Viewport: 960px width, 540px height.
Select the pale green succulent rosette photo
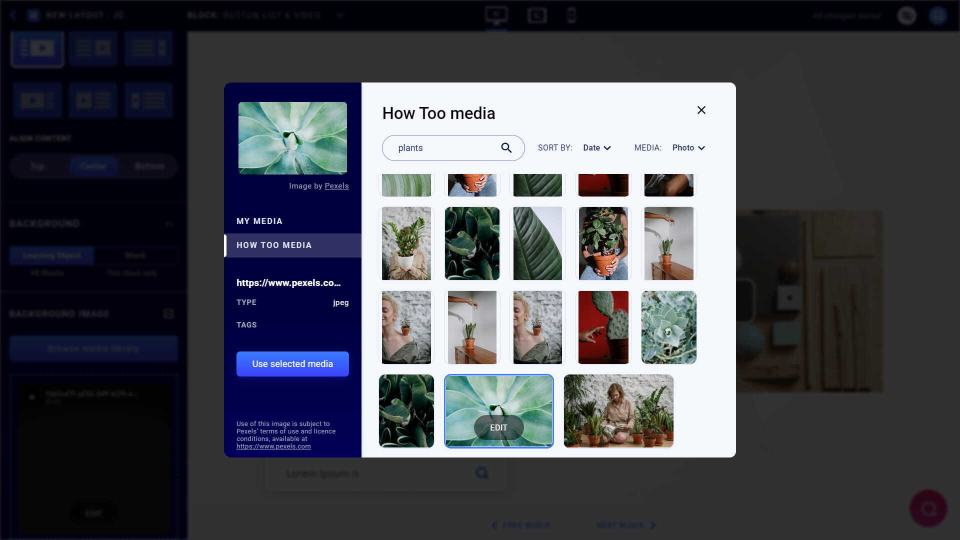coord(668,327)
